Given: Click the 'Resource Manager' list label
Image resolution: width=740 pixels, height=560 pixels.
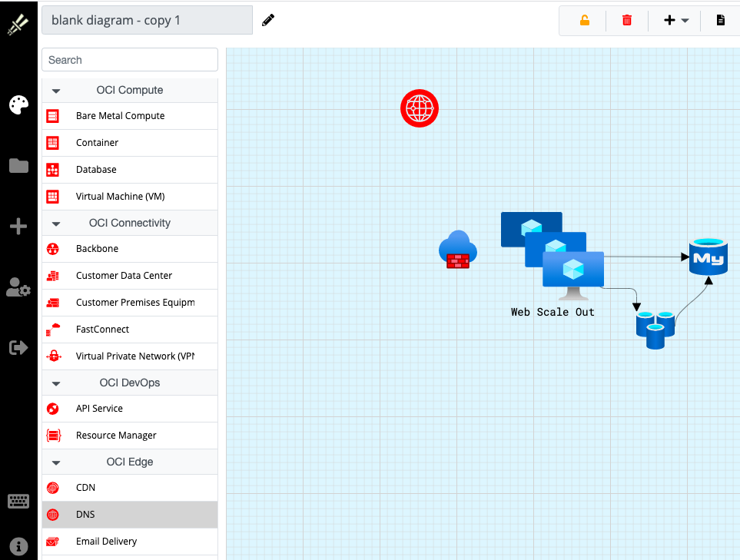Looking at the screenshot, I should [x=116, y=436].
